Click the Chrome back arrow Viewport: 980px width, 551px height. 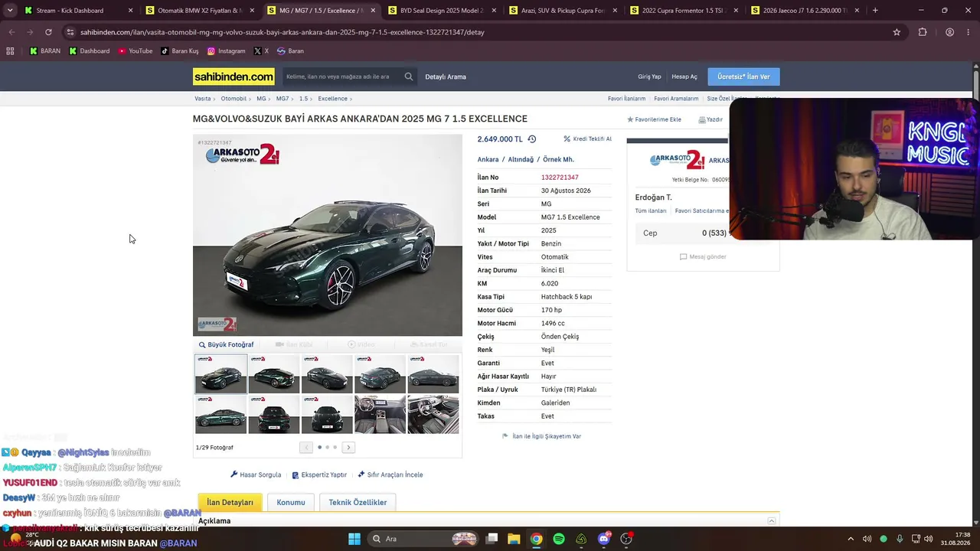(x=11, y=32)
